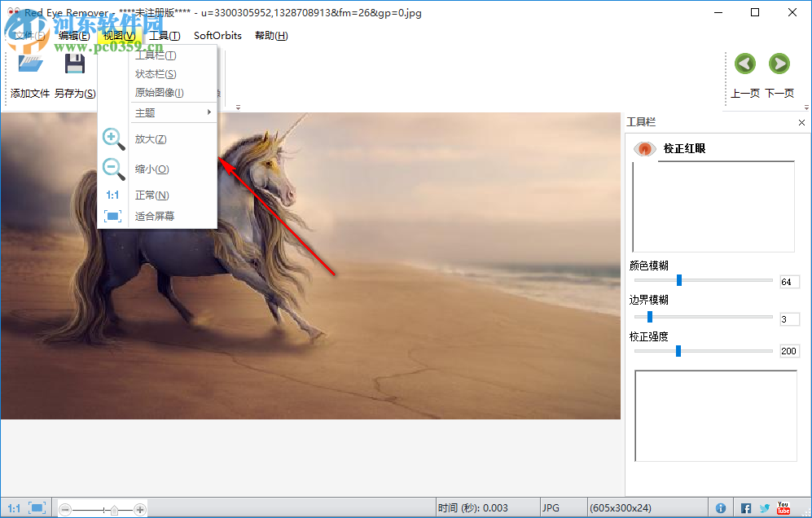Click the green 上一页 previous-page button
The image size is (812, 518).
point(744,64)
